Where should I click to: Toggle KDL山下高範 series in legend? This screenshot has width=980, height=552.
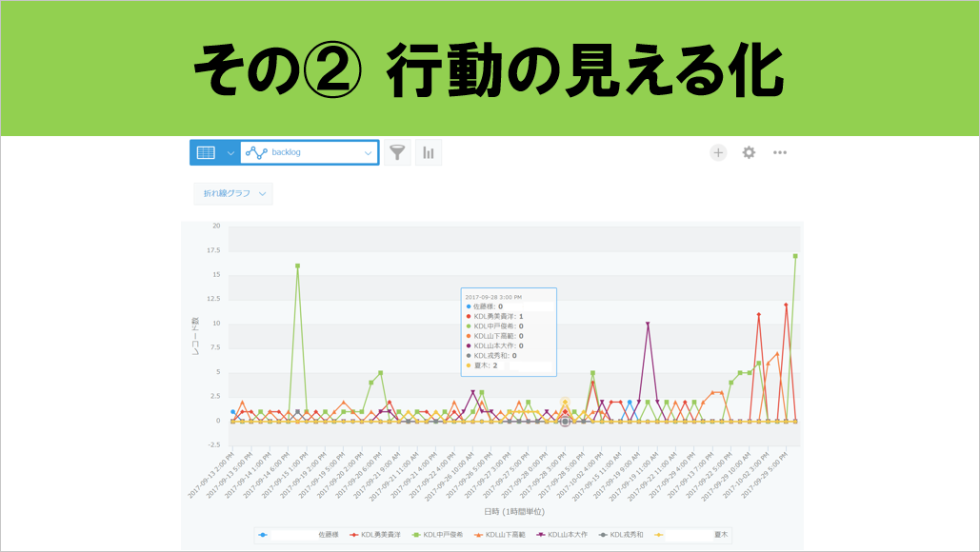click(500, 535)
